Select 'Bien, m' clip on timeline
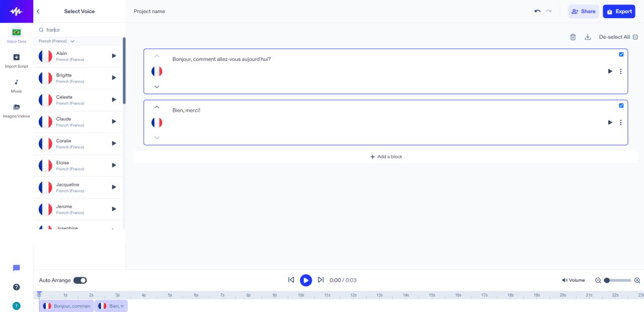The width and height of the screenshot is (644, 312). (111, 306)
